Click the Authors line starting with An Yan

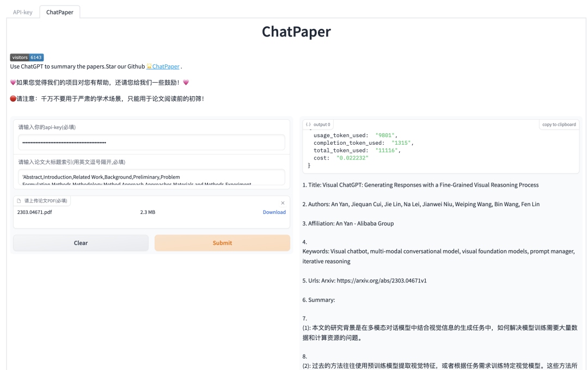421,204
